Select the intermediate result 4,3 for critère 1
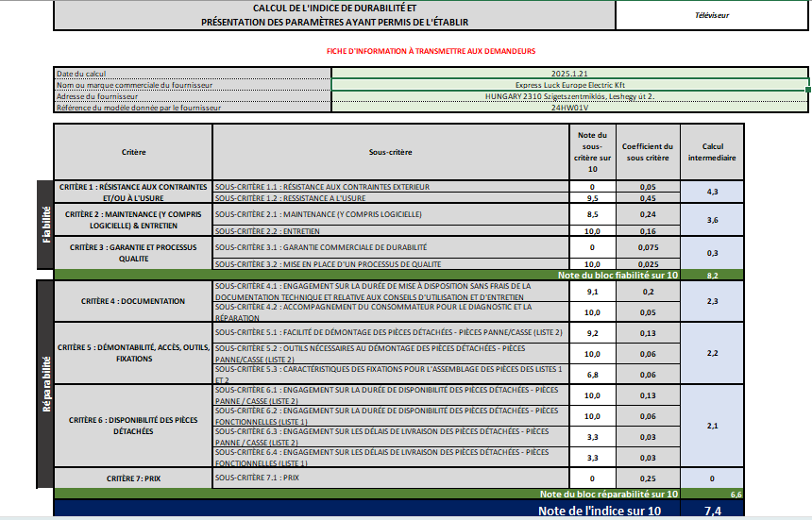Image resolution: width=812 pixels, height=520 pixels. (x=712, y=192)
